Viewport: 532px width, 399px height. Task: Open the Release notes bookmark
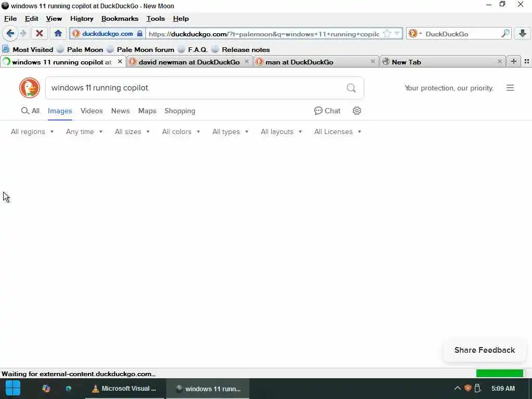point(241,49)
